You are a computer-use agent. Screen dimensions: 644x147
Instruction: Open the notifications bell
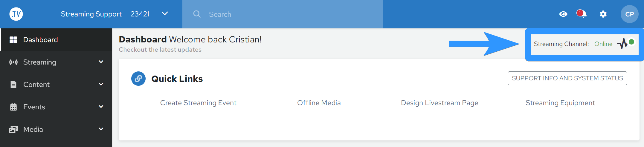click(582, 14)
